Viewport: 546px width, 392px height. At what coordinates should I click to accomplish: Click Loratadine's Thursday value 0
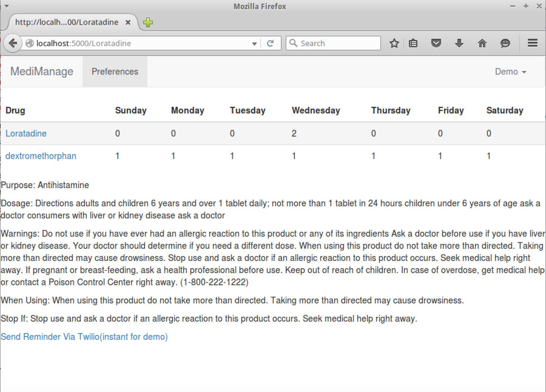pyautogui.click(x=373, y=133)
